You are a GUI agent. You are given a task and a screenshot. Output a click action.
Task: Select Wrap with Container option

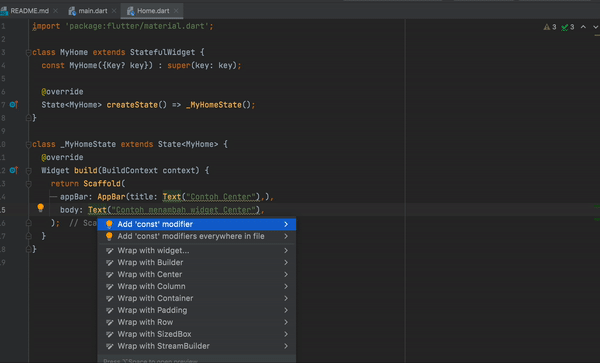point(197,298)
